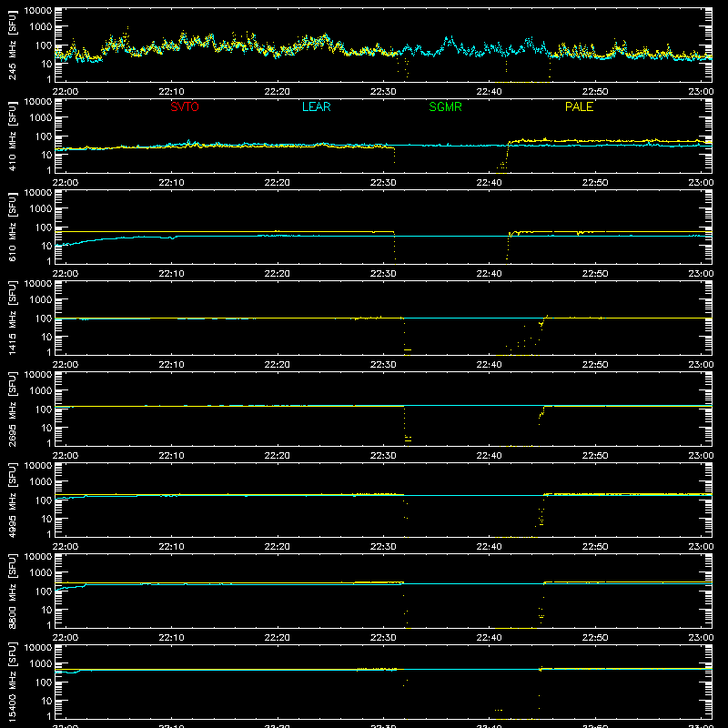
Task: Click the 10 y-axis value on the 15400 MHz plot
Action: 46,701
